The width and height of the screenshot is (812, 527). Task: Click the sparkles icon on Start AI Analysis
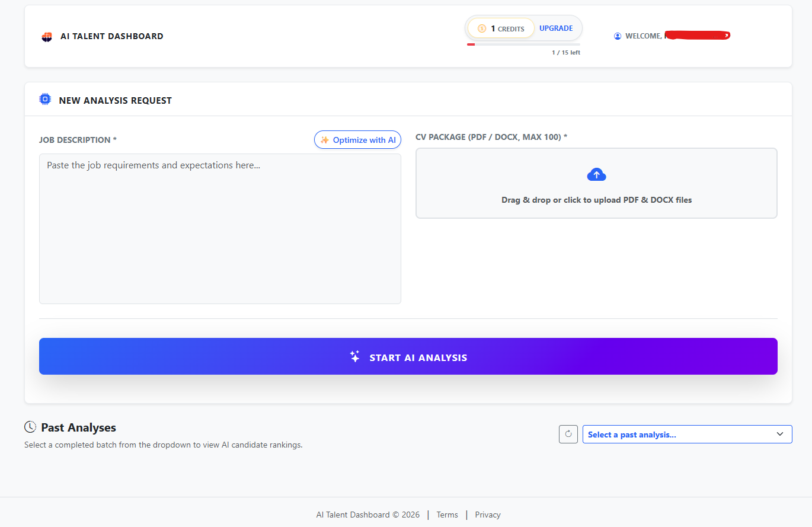point(354,356)
